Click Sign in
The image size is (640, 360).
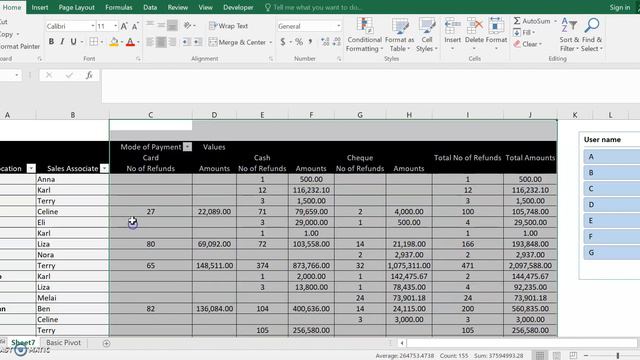click(x=620, y=7)
